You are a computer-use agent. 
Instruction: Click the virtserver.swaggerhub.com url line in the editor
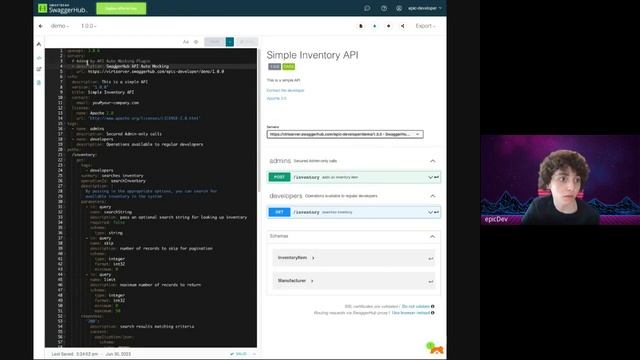(150, 71)
